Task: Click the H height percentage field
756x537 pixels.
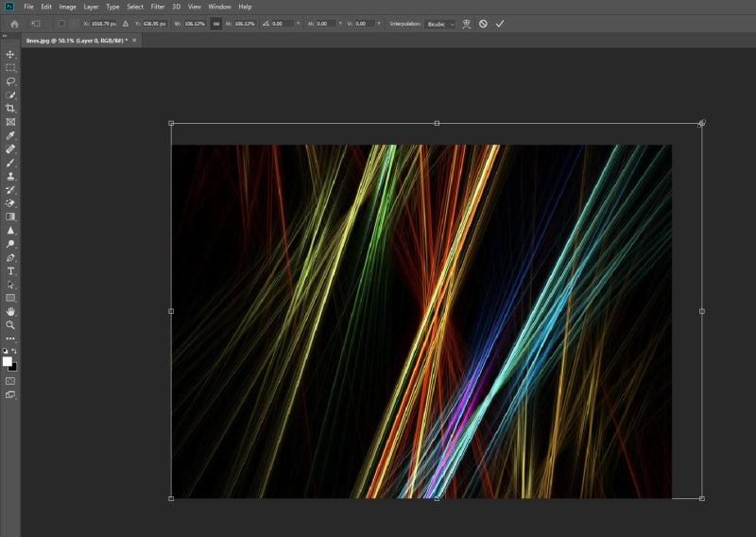Action: [245, 24]
